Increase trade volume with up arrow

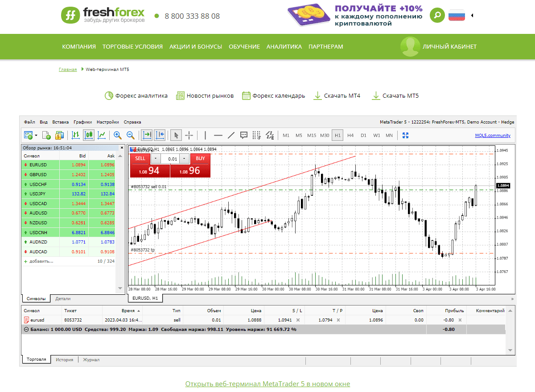pos(185,159)
